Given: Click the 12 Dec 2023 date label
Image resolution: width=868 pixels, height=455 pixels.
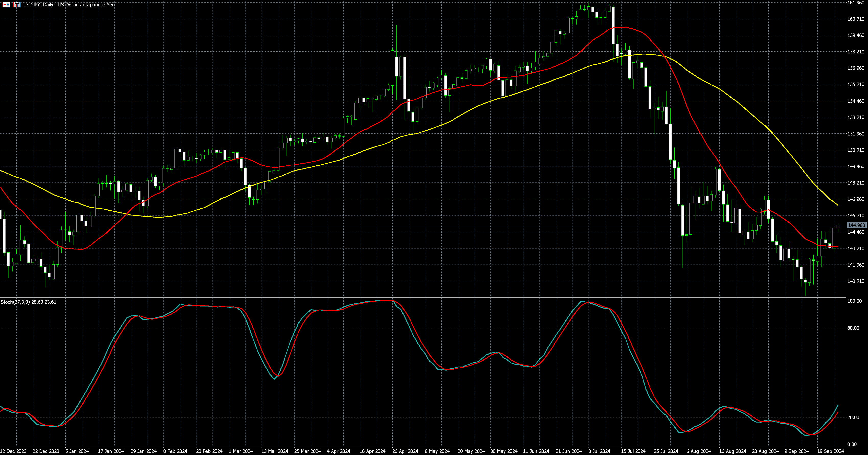Looking at the screenshot, I should (x=13, y=451).
